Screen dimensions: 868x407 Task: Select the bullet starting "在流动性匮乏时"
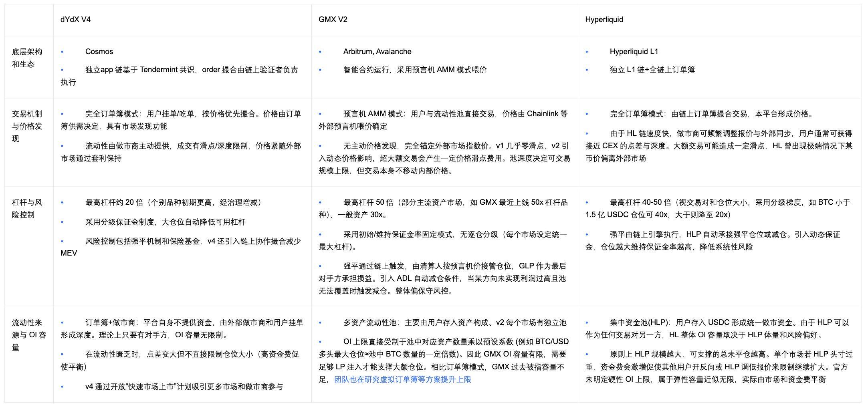pos(180,361)
